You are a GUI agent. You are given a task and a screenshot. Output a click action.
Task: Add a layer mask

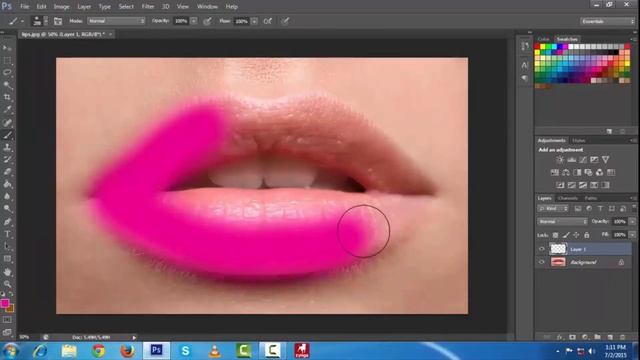click(572, 337)
